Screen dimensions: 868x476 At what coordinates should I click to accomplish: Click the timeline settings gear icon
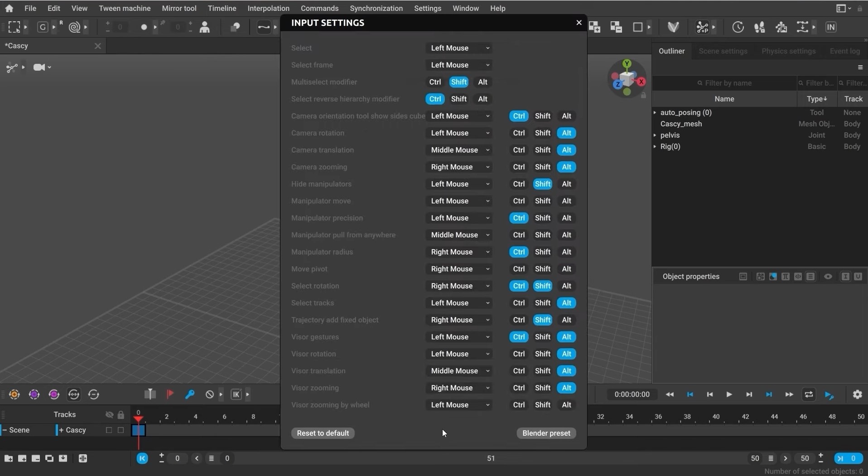click(857, 394)
